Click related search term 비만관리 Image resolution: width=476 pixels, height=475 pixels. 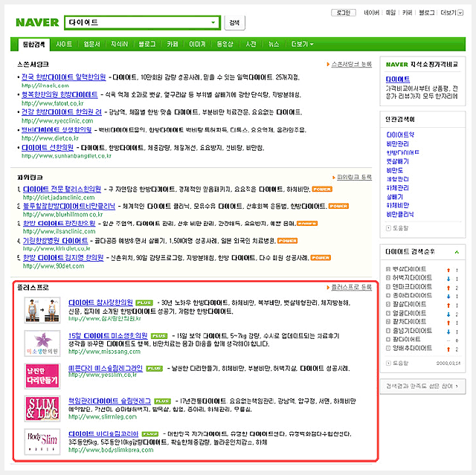(x=397, y=143)
